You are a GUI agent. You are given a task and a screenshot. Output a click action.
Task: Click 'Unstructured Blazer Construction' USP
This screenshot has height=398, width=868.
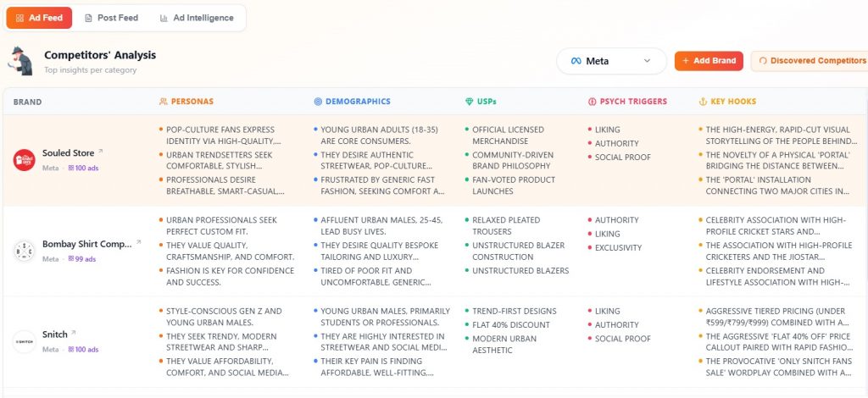pyautogui.click(x=518, y=251)
